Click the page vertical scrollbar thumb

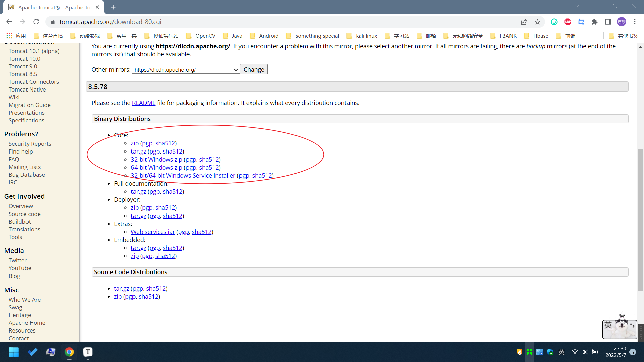tap(640, 220)
